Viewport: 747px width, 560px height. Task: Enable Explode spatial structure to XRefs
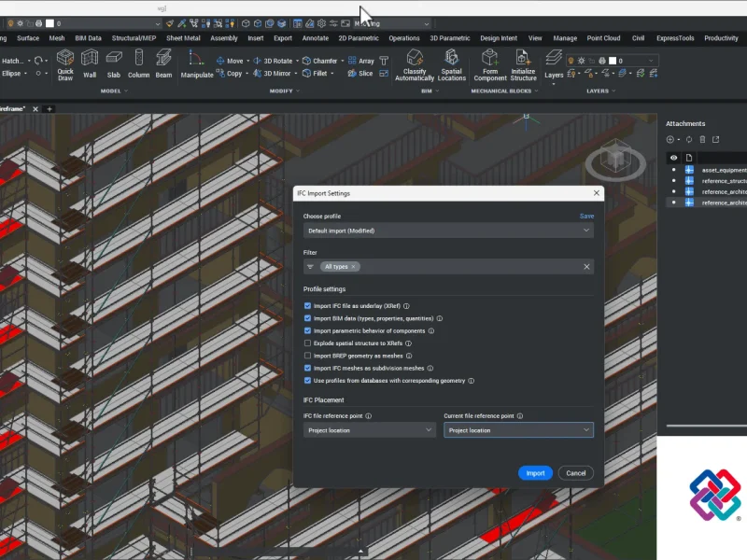pyautogui.click(x=307, y=343)
